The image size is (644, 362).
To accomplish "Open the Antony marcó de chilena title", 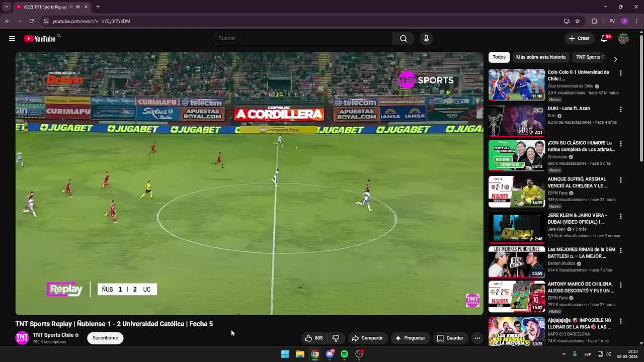I will pos(581,288).
